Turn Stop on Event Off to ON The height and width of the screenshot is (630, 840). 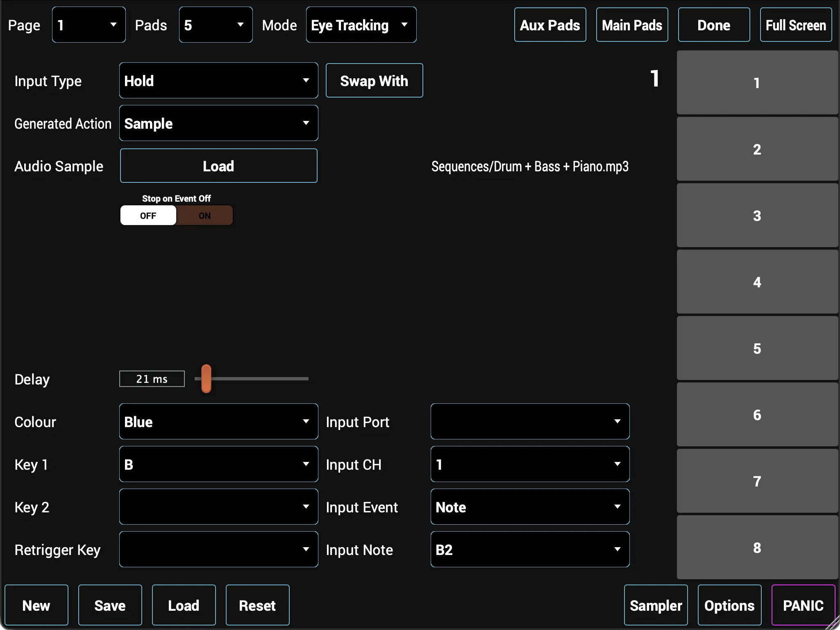[x=204, y=216]
